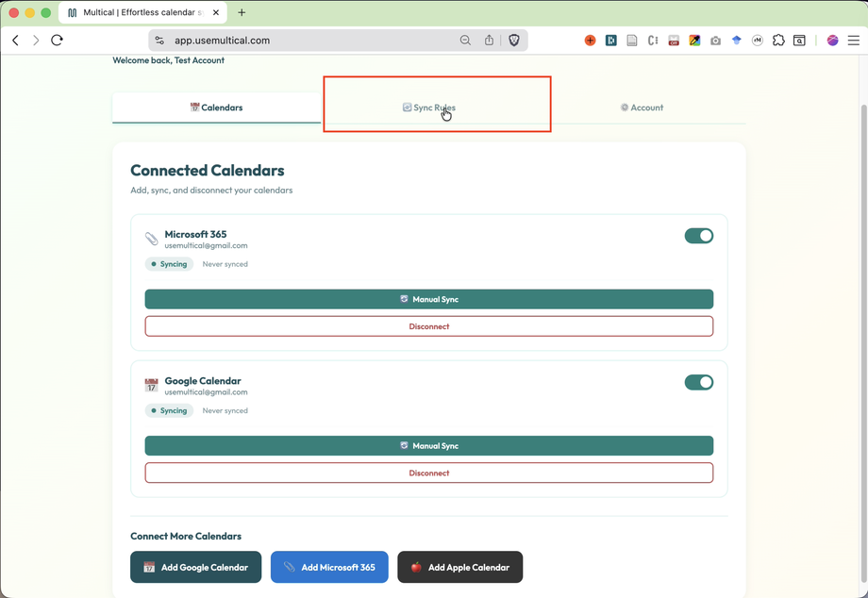This screenshot has width=868, height=598.
Task: Click Add Microsoft 365 button
Action: pyautogui.click(x=329, y=567)
